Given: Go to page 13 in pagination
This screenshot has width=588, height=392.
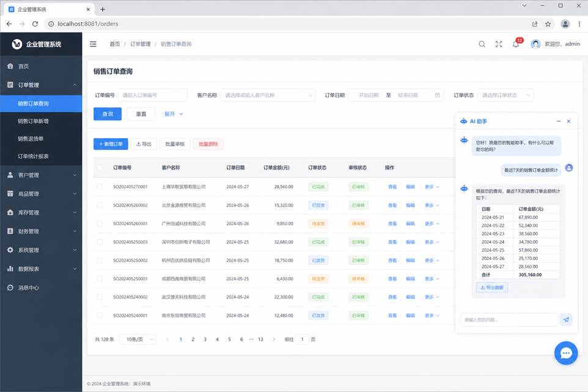Looking at the screenshot, I should (x=260, y=339).
